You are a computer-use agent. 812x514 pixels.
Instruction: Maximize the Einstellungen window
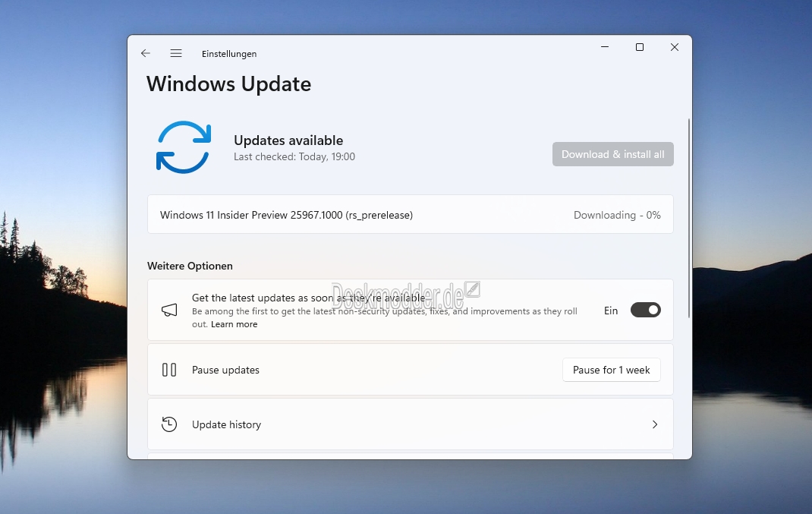point(640,47)
